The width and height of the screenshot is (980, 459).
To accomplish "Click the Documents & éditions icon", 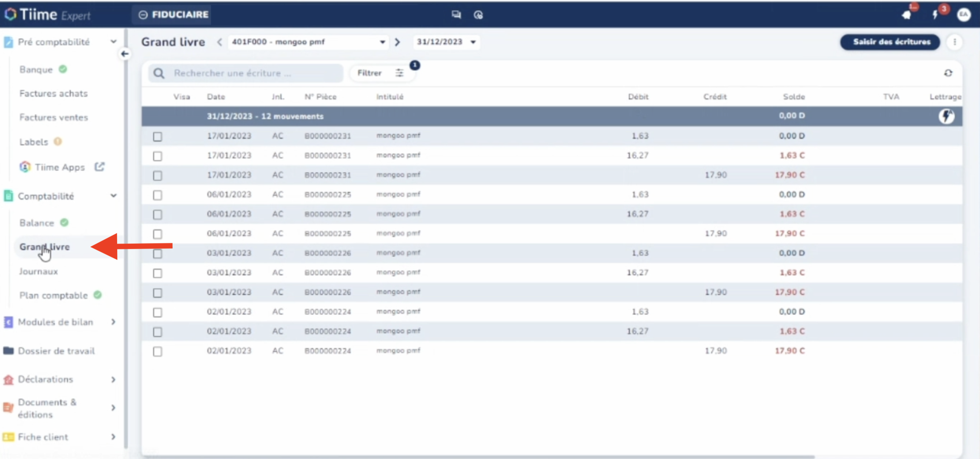I will [8, 407].
